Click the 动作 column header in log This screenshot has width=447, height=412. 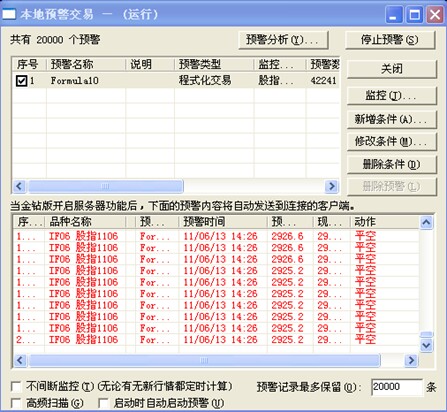click(x=384, y=222)
